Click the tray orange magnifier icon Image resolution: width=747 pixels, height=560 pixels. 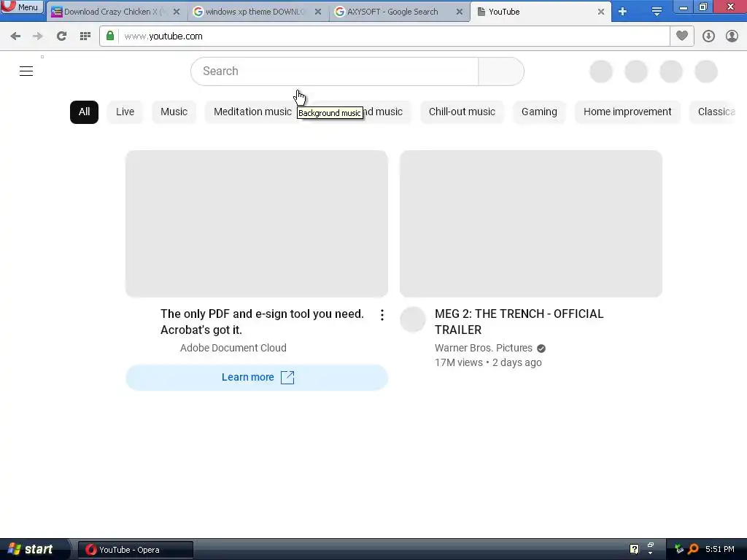pyautogui.click(x=693, y=549)
